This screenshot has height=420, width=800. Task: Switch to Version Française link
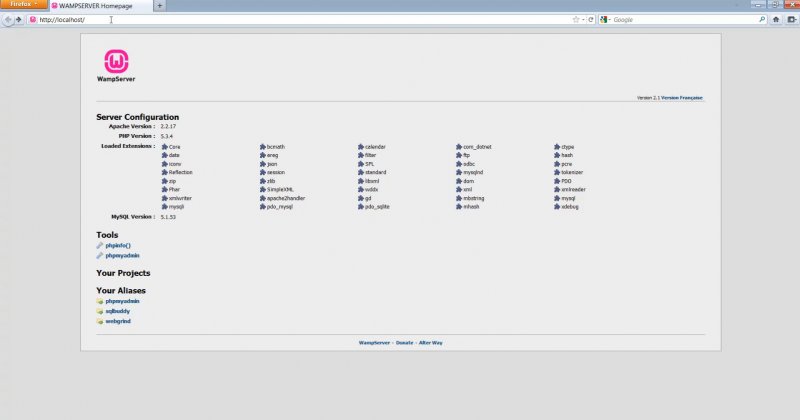point(682,98)
